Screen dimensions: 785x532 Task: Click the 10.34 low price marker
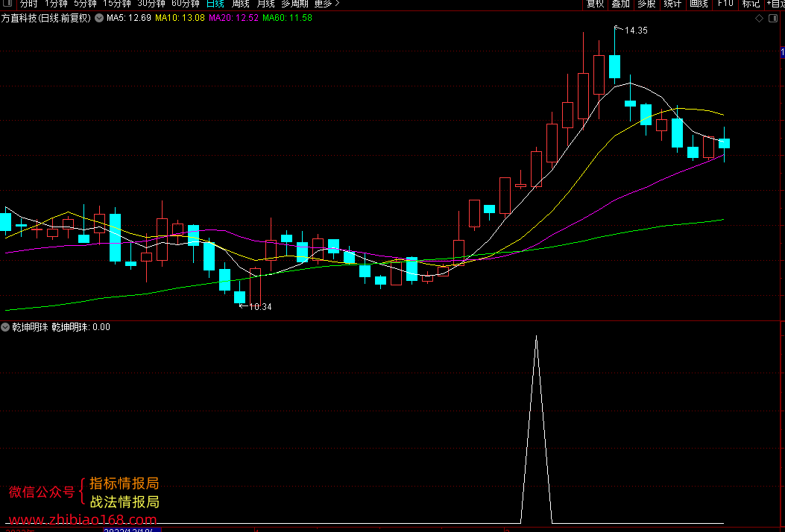click(x=260, y=307)
